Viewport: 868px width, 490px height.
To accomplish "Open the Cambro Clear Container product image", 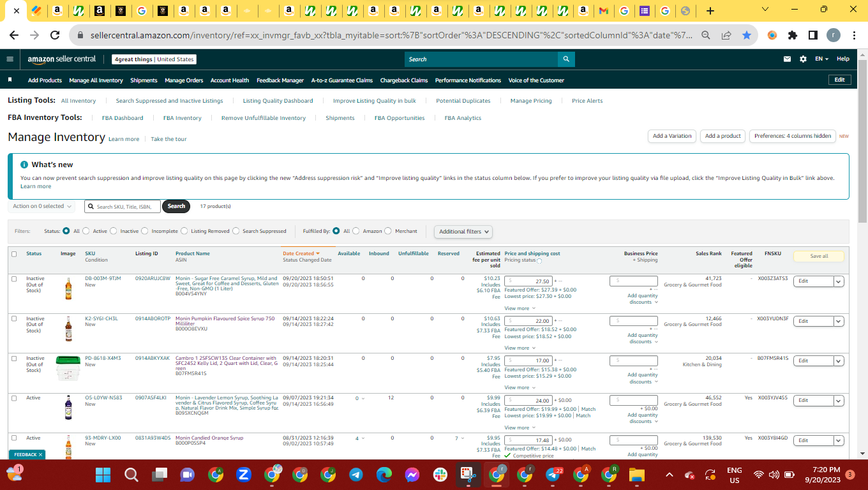I will (x=68, y=368).
